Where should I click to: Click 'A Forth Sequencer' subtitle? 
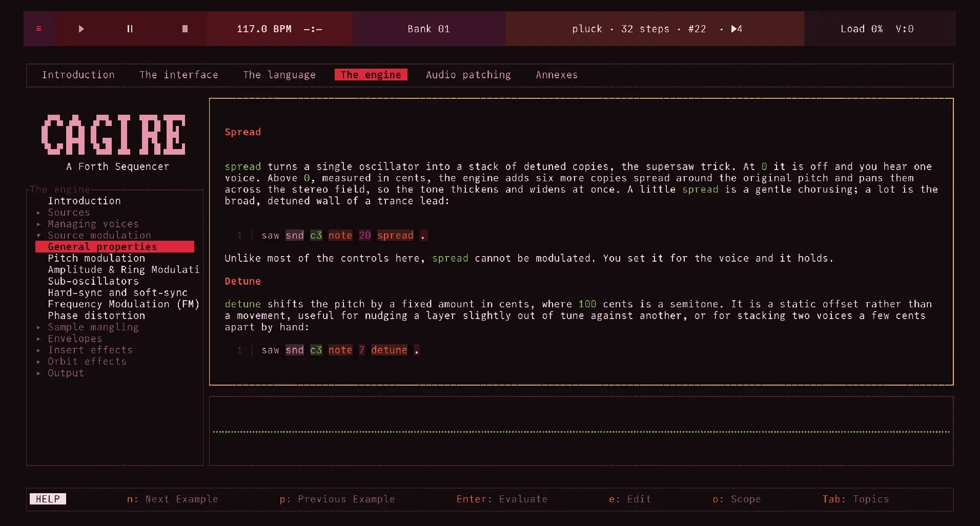click(117, 166)
